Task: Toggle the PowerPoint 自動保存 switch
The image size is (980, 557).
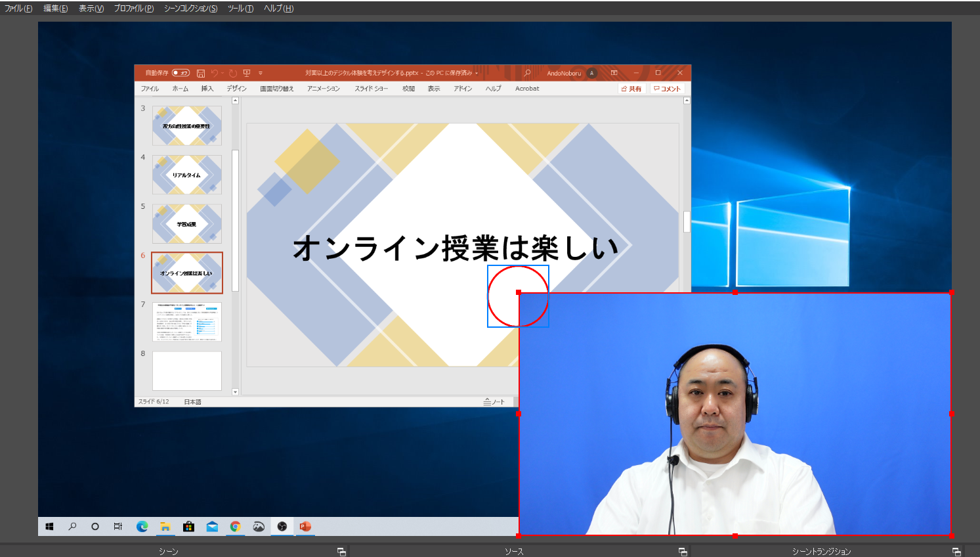Action: coord(181,73)
